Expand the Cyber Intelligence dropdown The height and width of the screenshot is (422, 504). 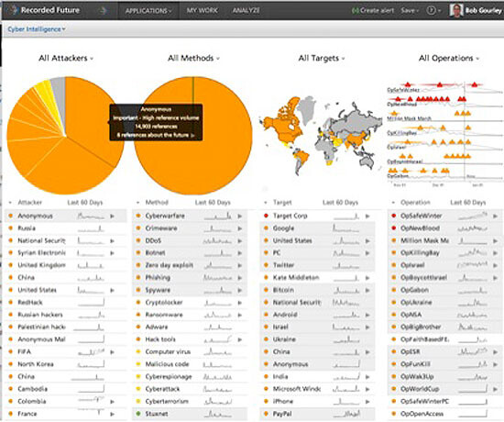[37, 29]
